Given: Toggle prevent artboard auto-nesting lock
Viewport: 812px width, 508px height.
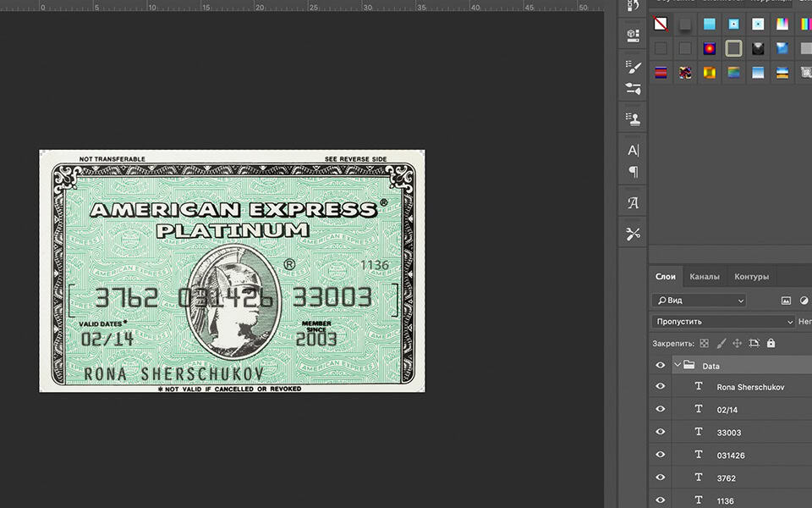Looking at the screenshot, I should click(x=754, y=343).
